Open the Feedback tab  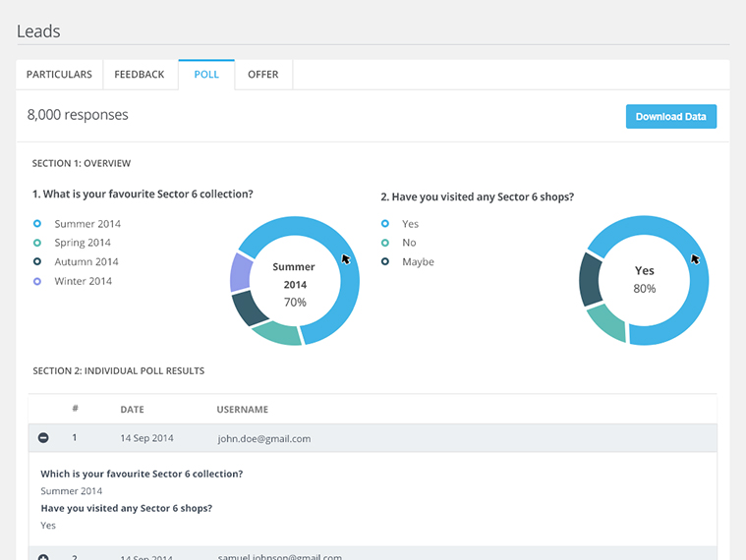[x=140, y=75]
